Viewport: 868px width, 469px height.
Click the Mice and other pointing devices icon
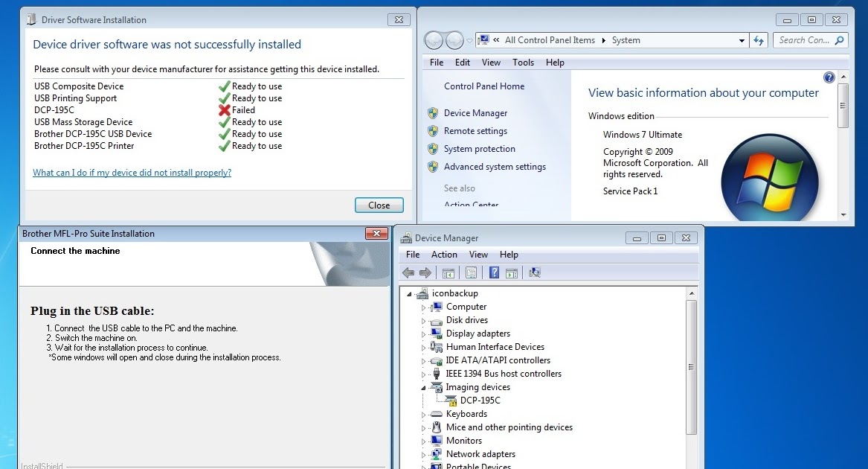pyautogui.click(x=436, y=427)
